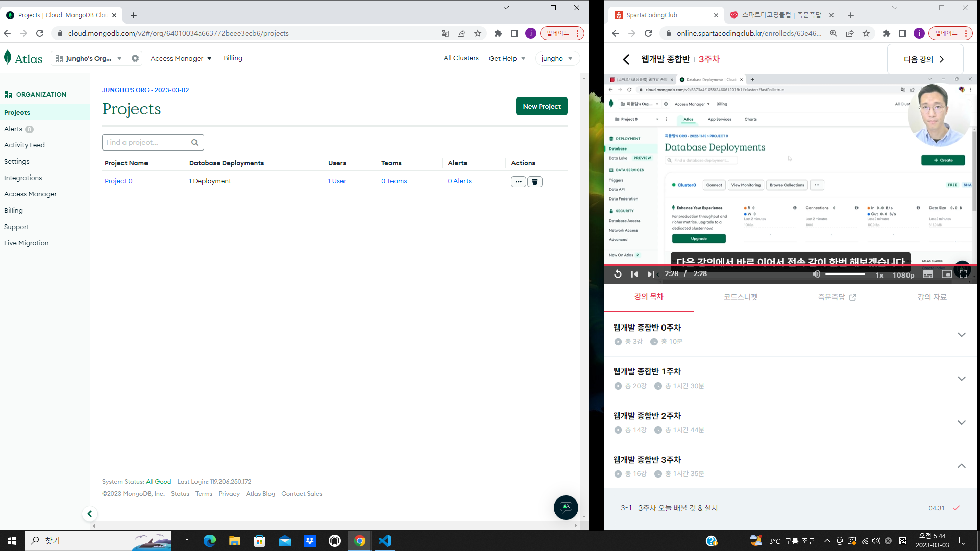Open Windows Start menu
Image resolution: width=980 pixels, height=551 pixels.
point(12,541)
